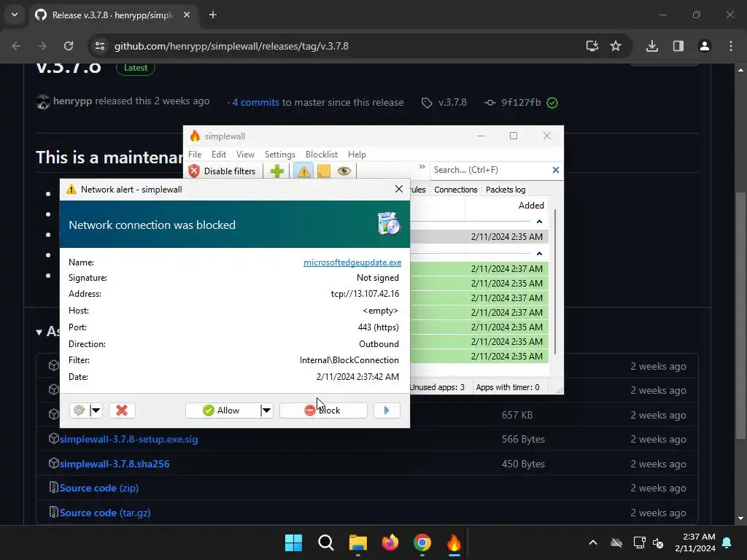Viewport: 747px width, 560px height.
Task: Reload the page in Chrome
Action: [x=69, y=46]
